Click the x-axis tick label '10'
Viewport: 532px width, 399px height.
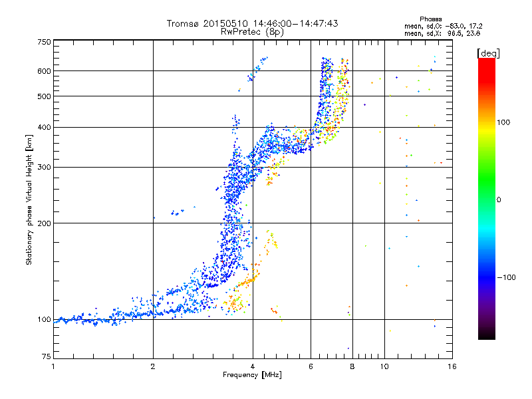[384, 366]
